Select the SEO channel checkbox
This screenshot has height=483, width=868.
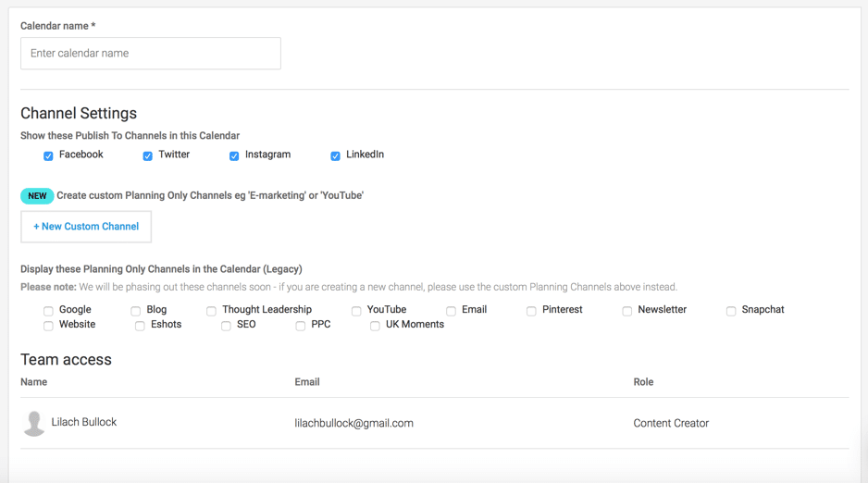pyautogui.click(x=226, y=326)
